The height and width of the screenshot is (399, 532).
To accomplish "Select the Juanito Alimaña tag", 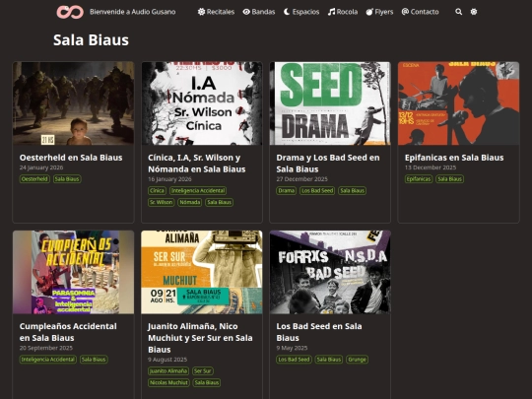I will tap(168, 370).
